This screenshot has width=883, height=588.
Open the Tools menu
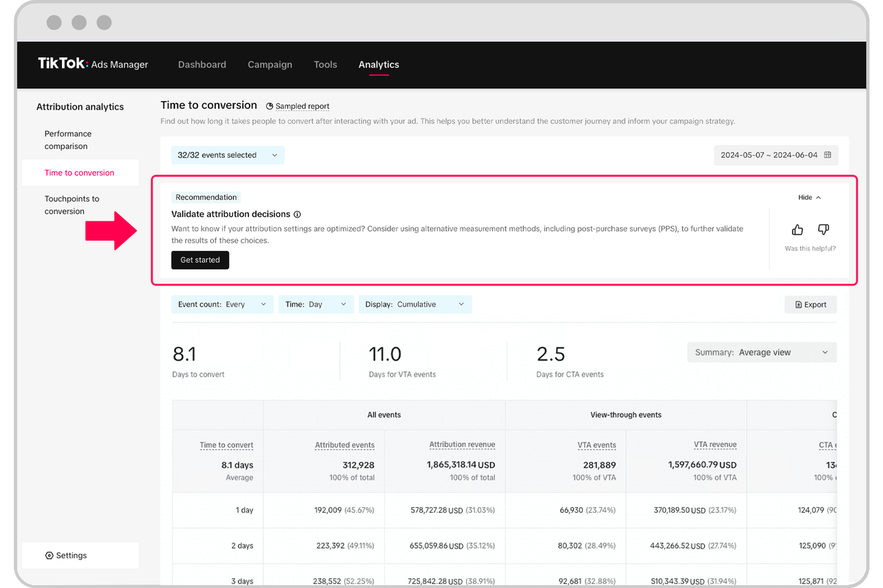[x=326, y=65]
